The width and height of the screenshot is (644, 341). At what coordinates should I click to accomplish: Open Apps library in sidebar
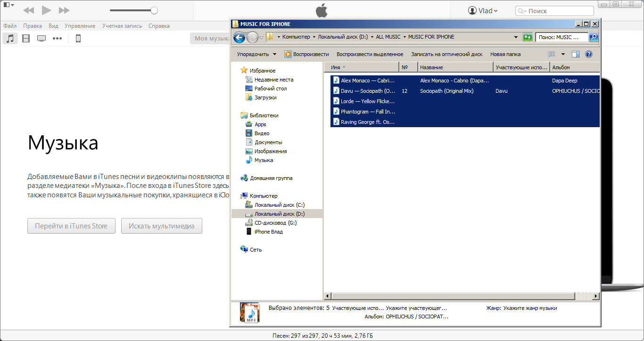click(x=256, y=124)
